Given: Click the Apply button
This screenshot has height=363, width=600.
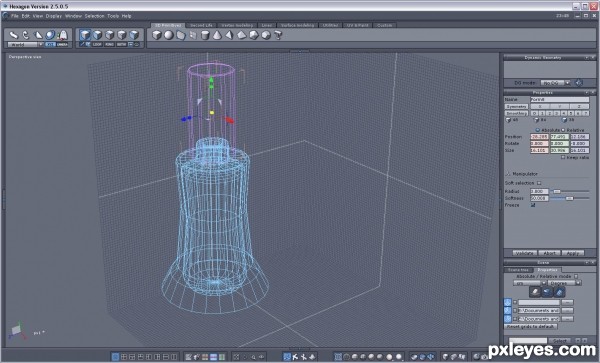Looking at the screenshot, I should tap(573, 253).
